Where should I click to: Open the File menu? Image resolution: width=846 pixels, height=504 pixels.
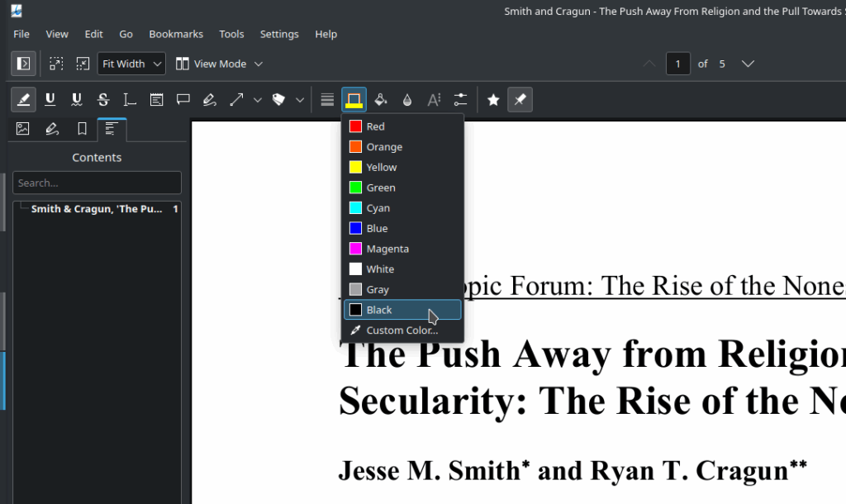pyautogui.click(x=21, y=34)
